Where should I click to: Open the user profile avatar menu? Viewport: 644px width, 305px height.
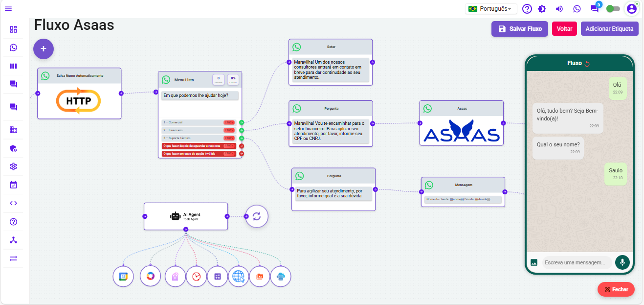click(631, 9)
